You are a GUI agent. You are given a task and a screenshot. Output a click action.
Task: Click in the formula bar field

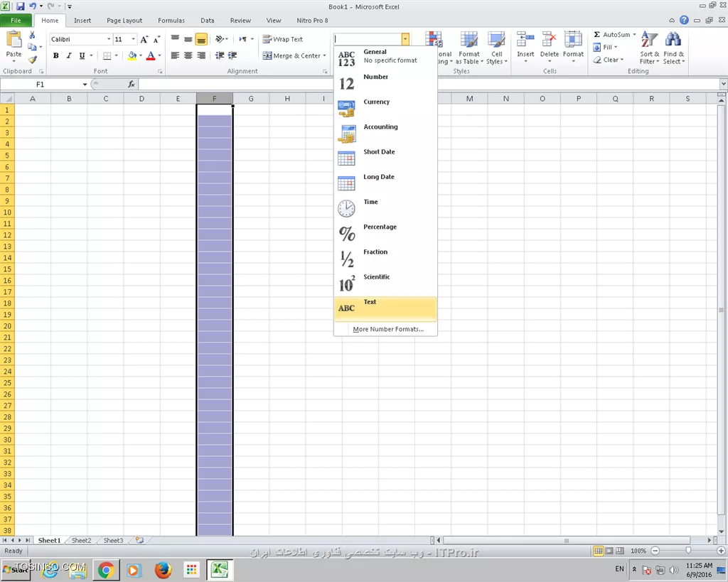point(429,84)
